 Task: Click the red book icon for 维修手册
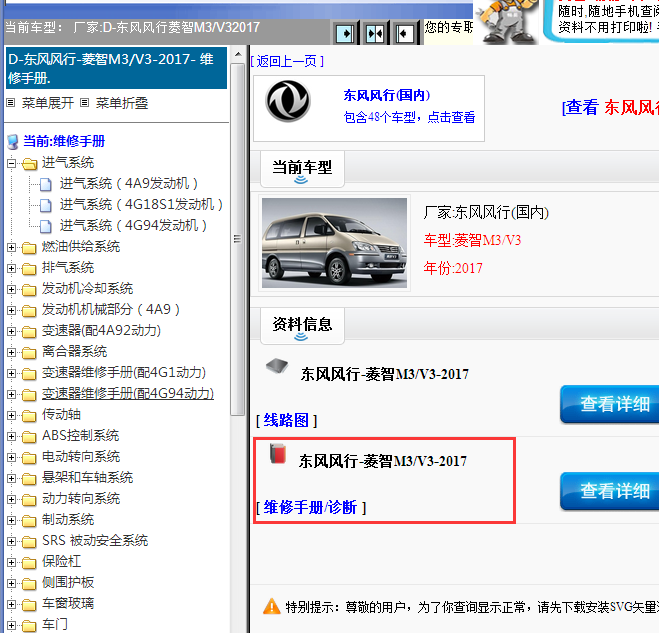278,454
